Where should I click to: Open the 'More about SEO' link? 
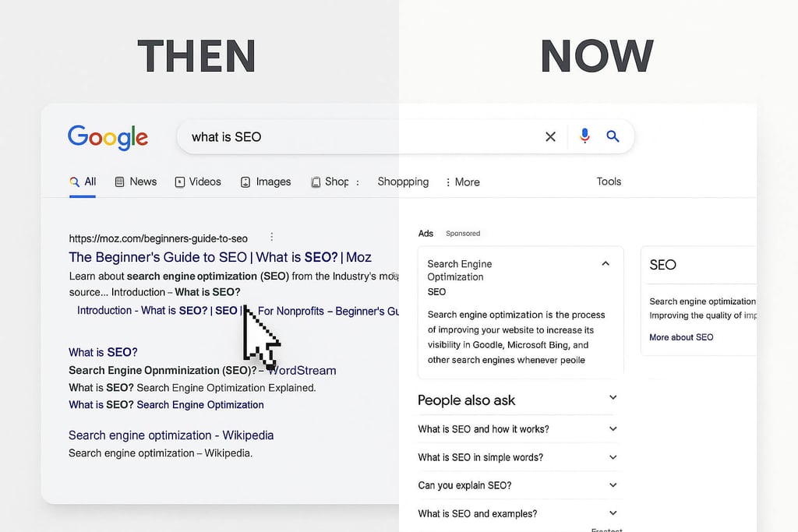click(x=681, y=337)
